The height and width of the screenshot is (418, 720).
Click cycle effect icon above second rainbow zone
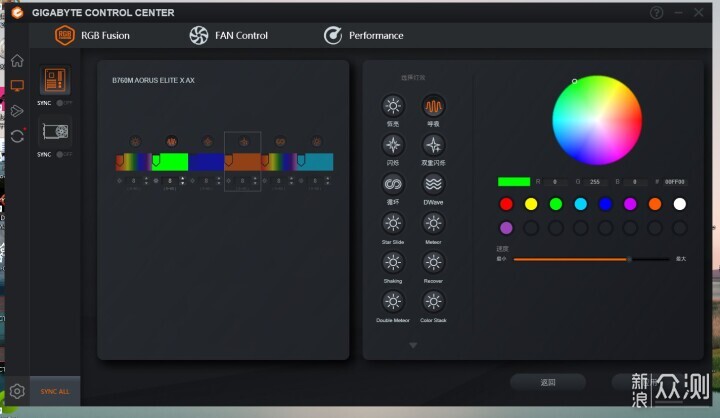tap(280, 142)
